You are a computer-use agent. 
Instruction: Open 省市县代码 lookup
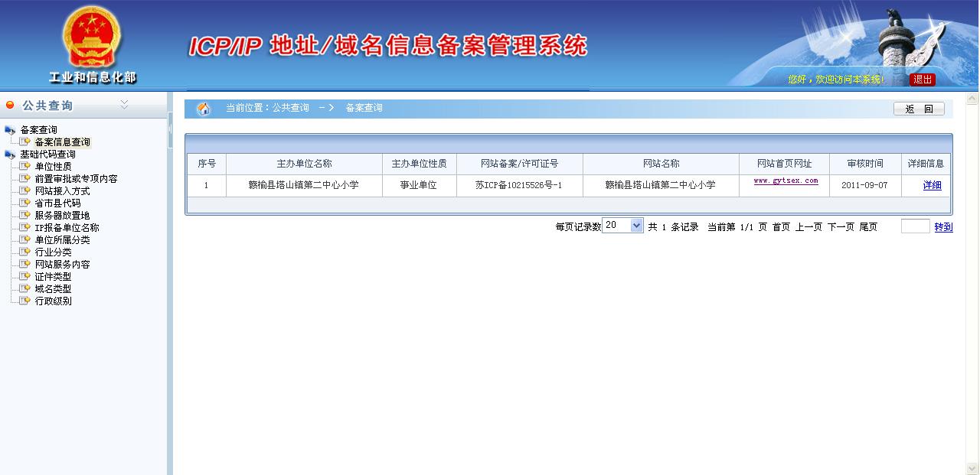[x=57, y=203]
